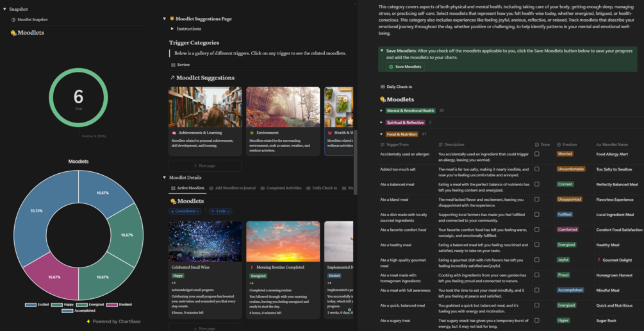Click the ChartBase lightning bolt icon
This screenshot has height=331, width=644.
pyautogui.click(x=88, y=321)
